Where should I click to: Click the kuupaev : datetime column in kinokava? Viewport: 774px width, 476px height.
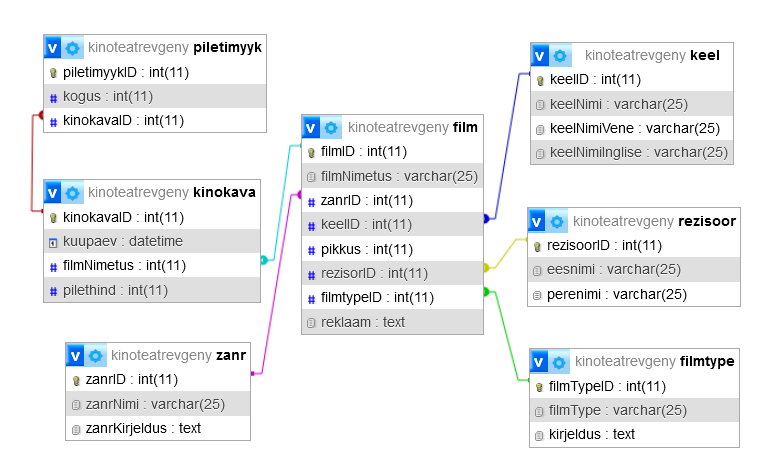tap(123, 242)
